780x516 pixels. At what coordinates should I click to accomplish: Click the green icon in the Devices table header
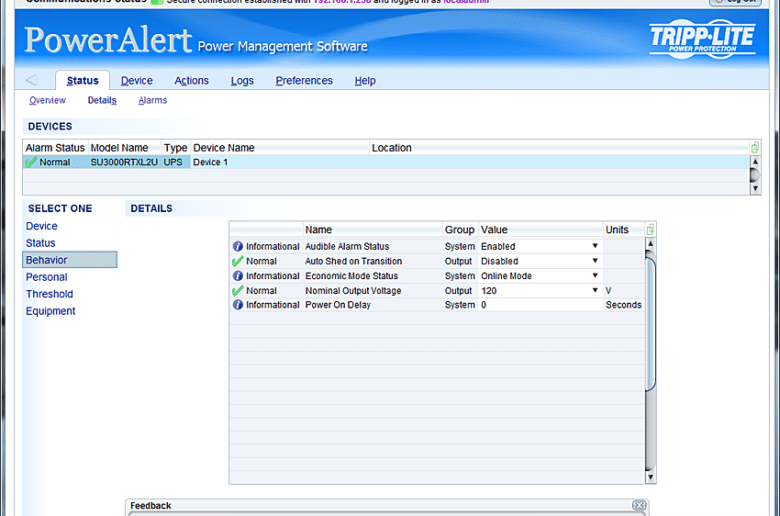click(x=755, y=147)
